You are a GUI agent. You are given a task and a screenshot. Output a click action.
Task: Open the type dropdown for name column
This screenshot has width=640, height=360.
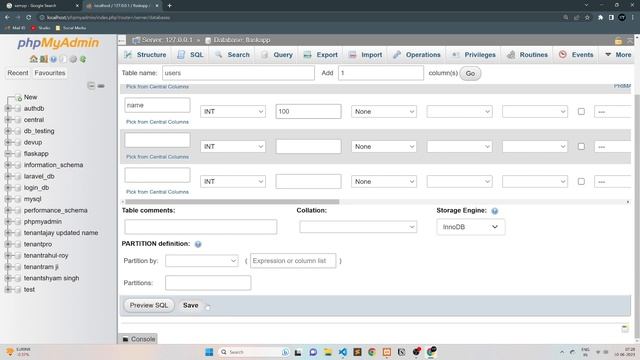tap(233, 111)
